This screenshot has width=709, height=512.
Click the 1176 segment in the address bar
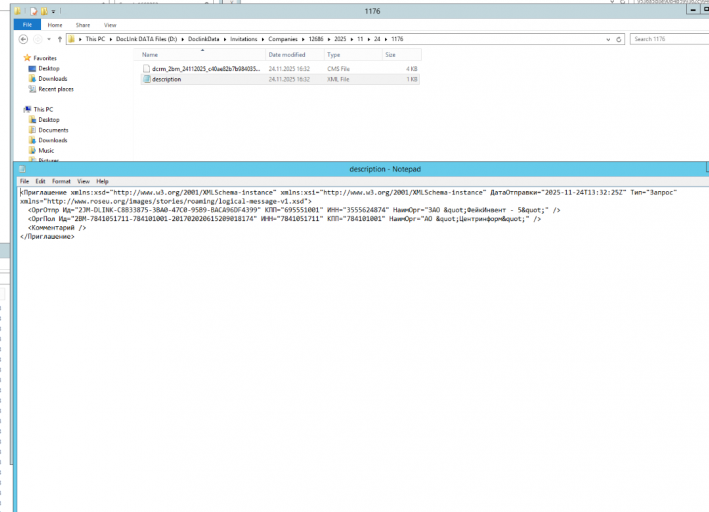coord(397,39)
